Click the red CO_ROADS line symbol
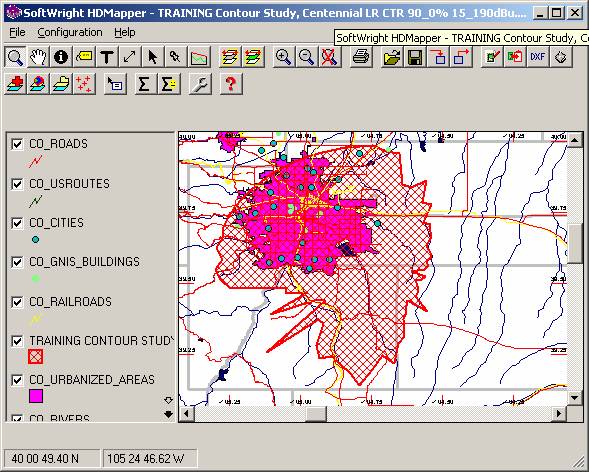This screenshot has height=472, width=589. pos(36,162)
